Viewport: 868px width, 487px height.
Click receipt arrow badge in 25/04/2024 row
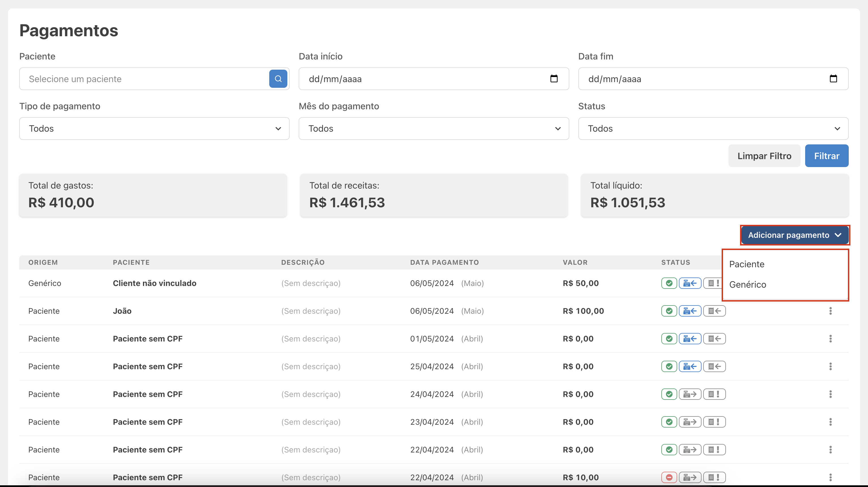[714, 366]
